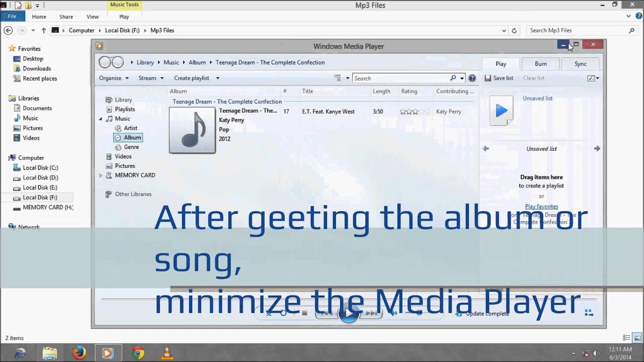This screenshot has height=362, width=644.
Task: Switch to the Play tab
Action: 501,64
